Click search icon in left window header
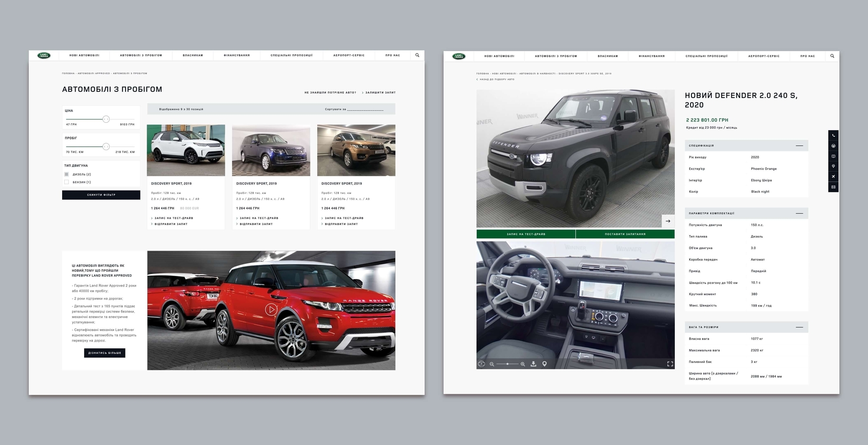 tap(417, 55)
